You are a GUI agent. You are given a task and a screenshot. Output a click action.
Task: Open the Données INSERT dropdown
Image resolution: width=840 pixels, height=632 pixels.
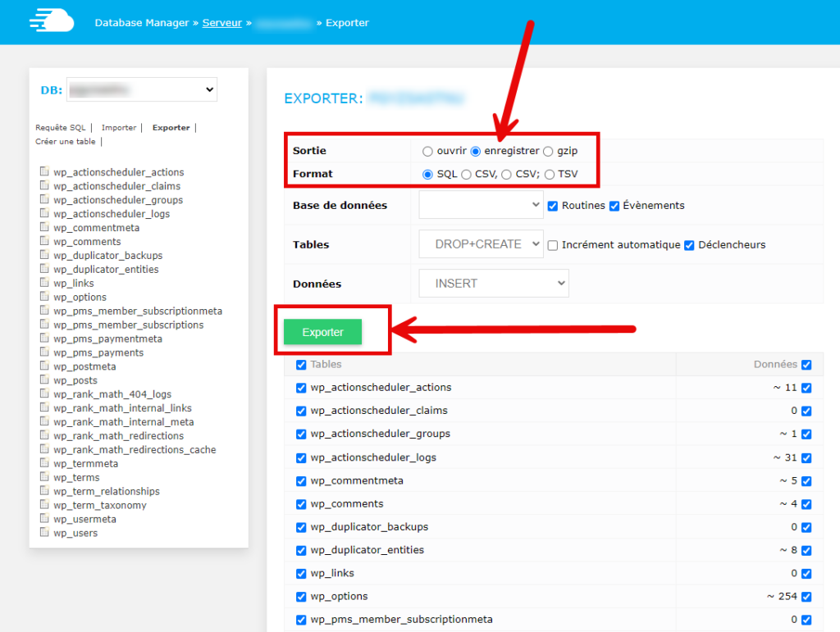coord(493,283)
